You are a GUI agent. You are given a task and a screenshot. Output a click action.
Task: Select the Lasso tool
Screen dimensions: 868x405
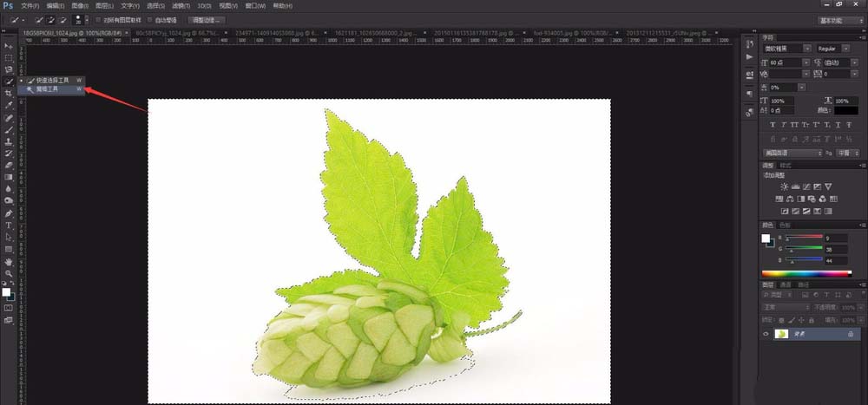9,69
